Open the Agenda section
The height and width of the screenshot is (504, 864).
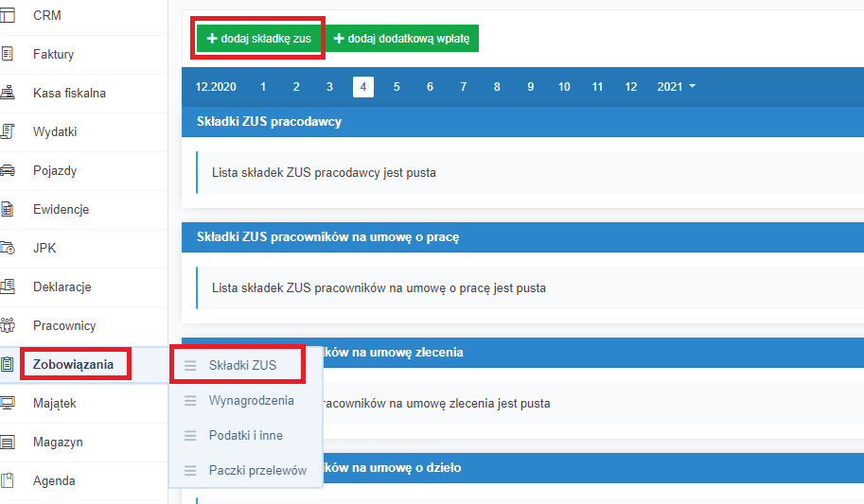54,481
